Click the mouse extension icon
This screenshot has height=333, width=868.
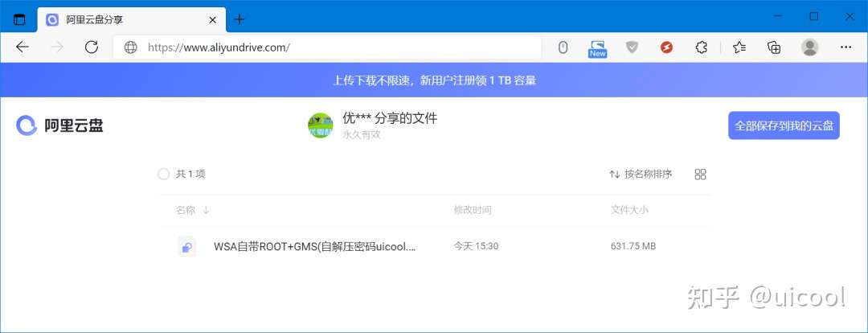click(x=563, y=47)
